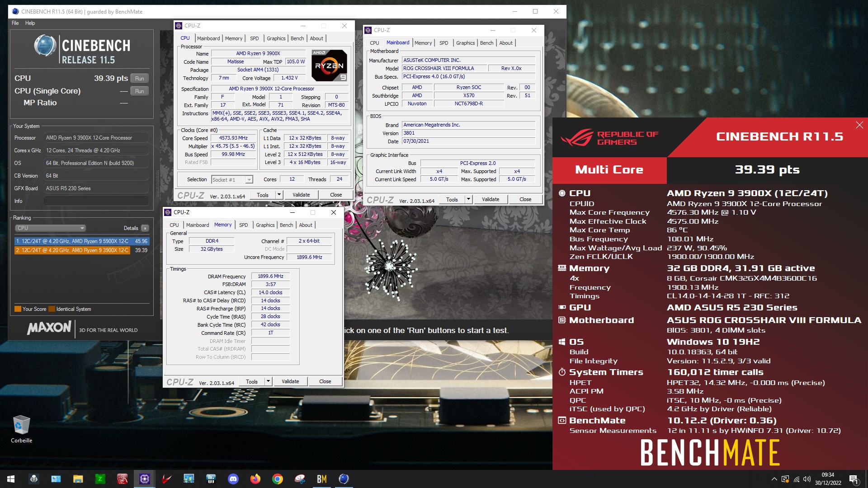Toggle Ranking Details arrow button

tap(145, 228)
